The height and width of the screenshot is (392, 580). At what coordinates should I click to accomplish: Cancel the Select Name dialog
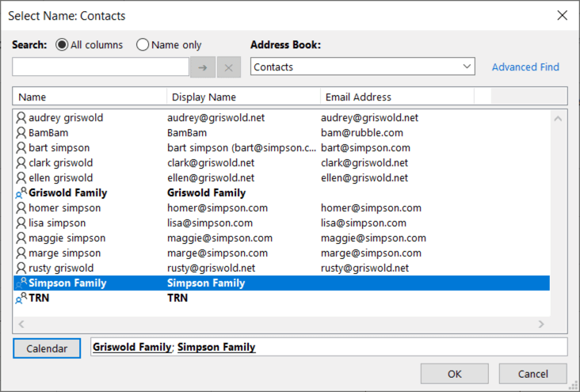click(532, 374)
